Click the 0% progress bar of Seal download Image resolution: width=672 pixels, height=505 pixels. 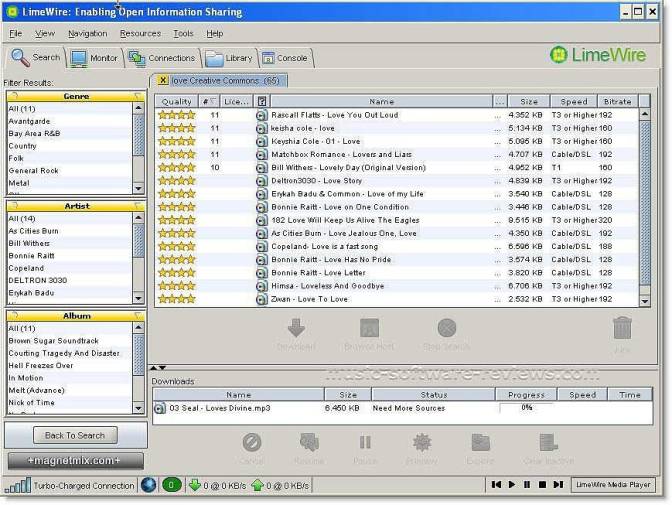(526, 408)
